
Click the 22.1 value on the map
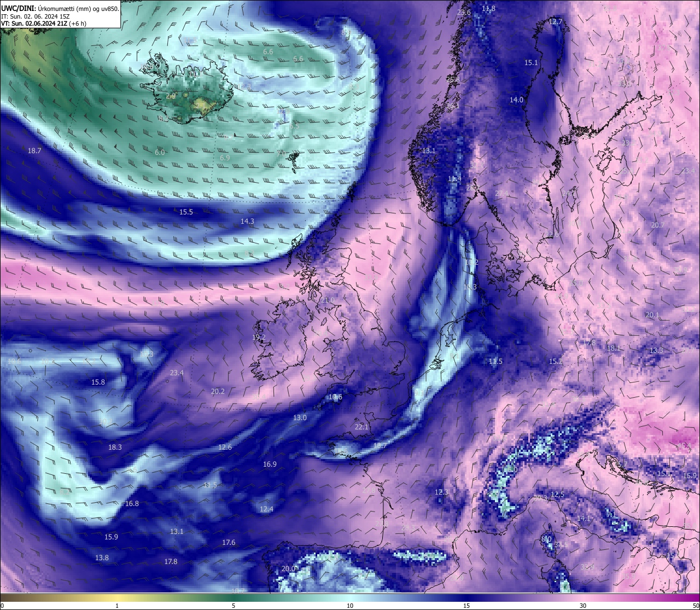click(x=362, y=427)
